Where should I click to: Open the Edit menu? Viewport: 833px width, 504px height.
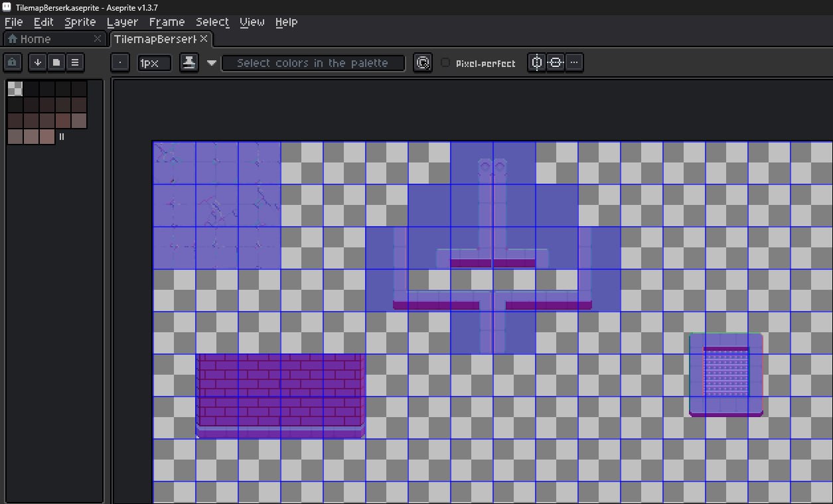(43, 22)
